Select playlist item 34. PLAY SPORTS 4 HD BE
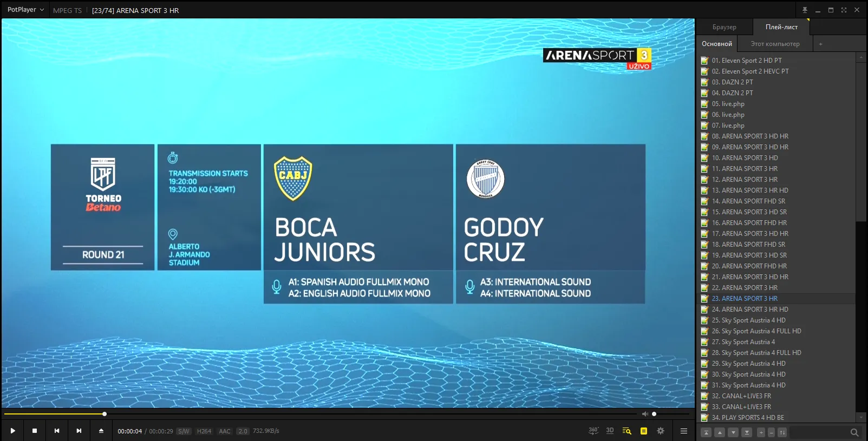The height and width of the screenshot is (441, 868). point(777,418)
